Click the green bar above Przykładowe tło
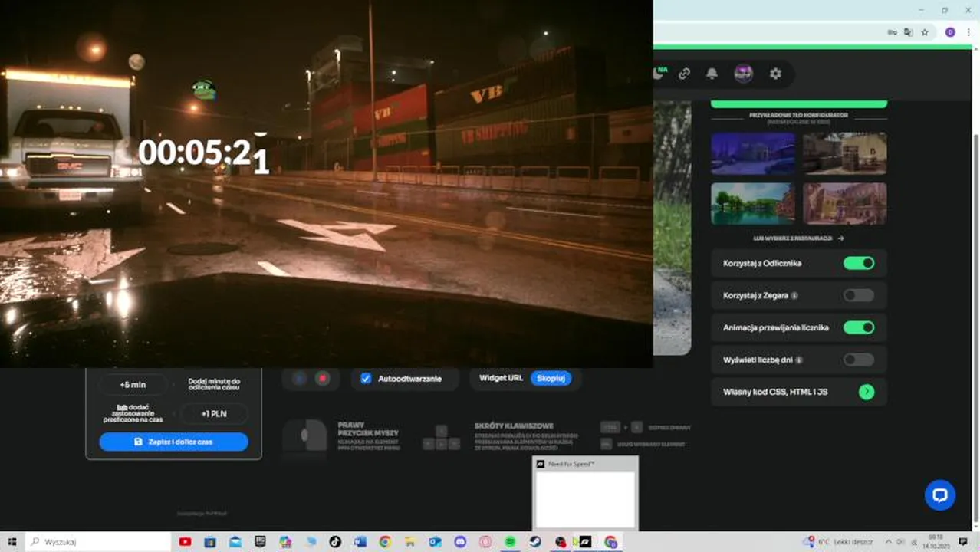The width and height of the screenshot is (980, 552). [798, 103]
